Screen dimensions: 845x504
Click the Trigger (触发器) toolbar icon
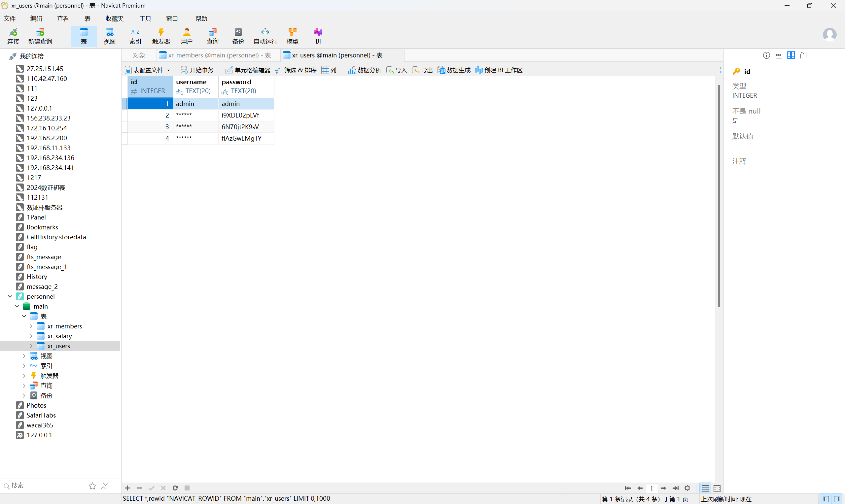point(161,36)
